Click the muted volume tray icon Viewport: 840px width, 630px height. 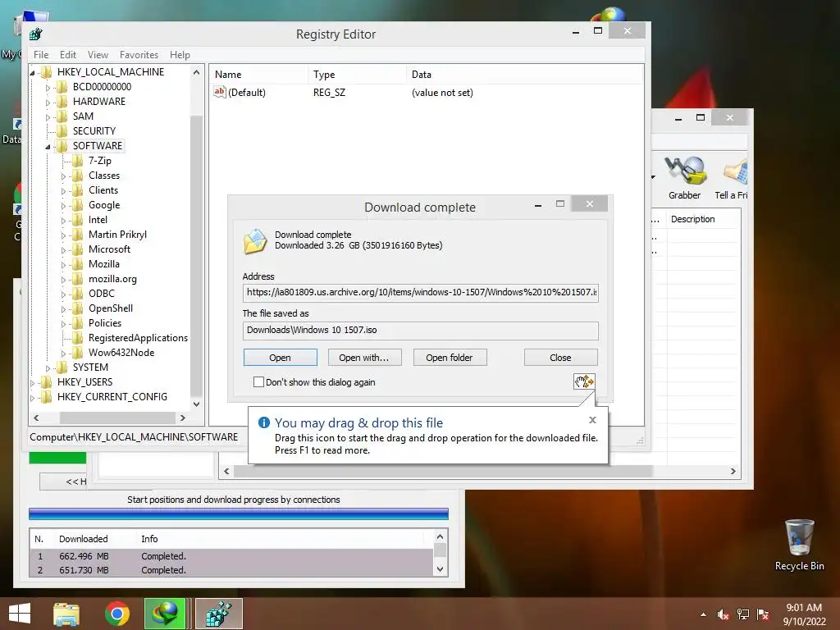point(724,614)
